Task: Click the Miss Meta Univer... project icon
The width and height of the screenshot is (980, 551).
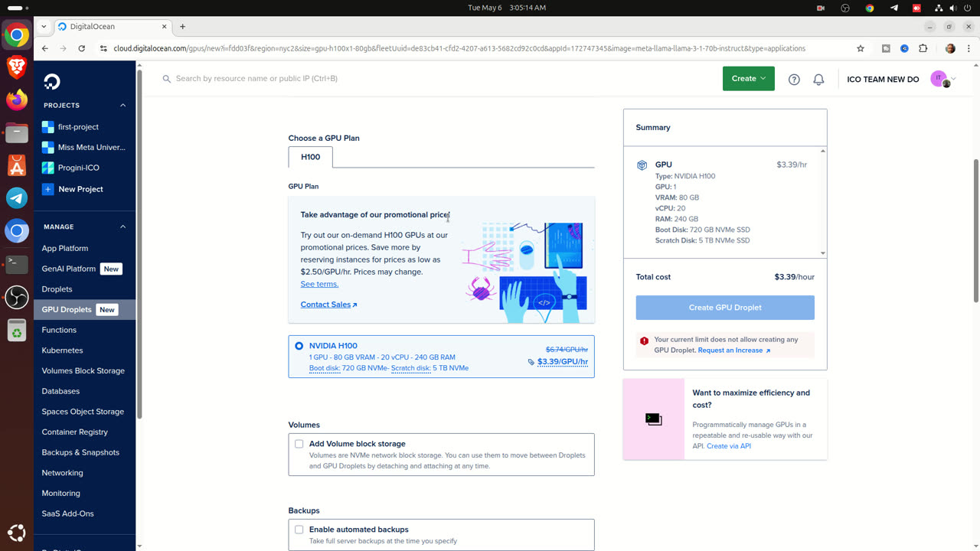Action: point(48,147)
